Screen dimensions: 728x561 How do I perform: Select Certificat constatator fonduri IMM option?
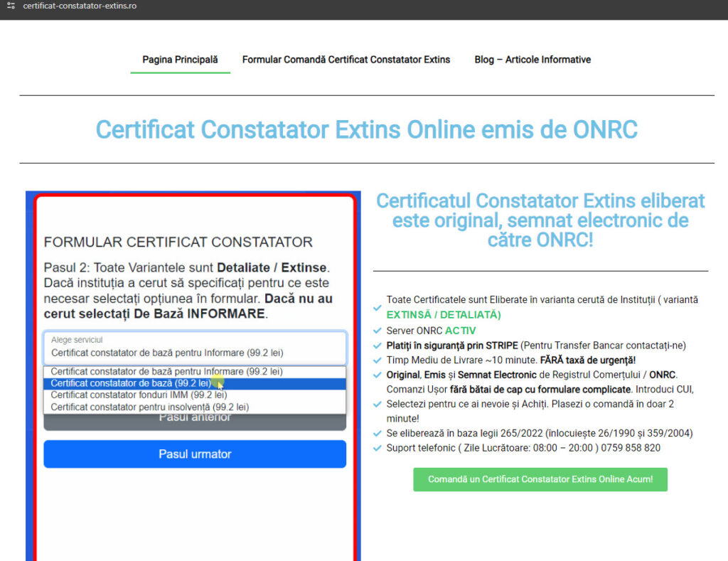[x=139, y=395]
